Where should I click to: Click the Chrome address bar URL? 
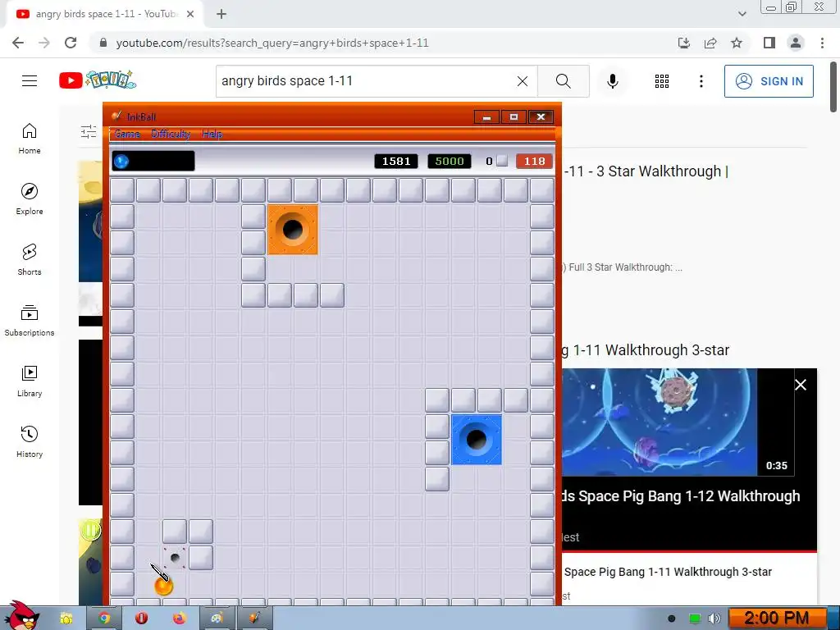point(272,43)
